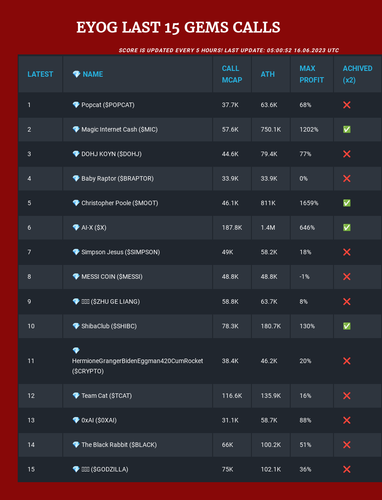Click the diamond icon in the NAME header
This screenshot has height=500, width=382.
tap(76, 74)
